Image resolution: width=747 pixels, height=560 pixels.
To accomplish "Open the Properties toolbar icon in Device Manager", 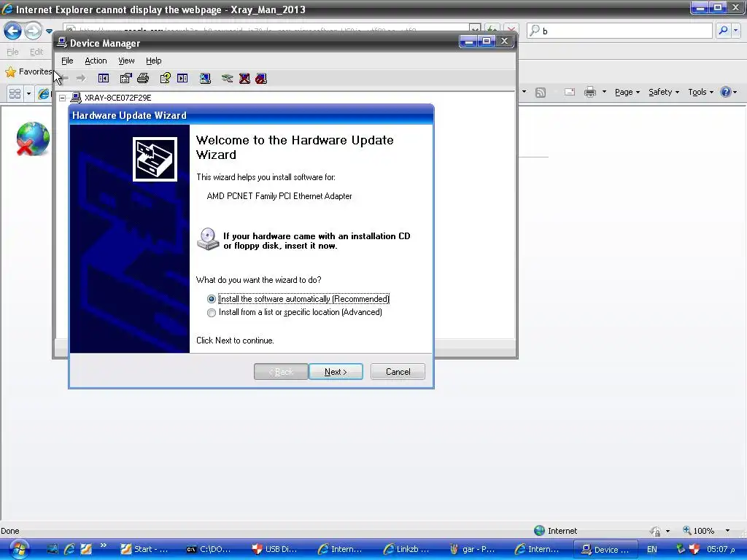I will tap(125, 78).
